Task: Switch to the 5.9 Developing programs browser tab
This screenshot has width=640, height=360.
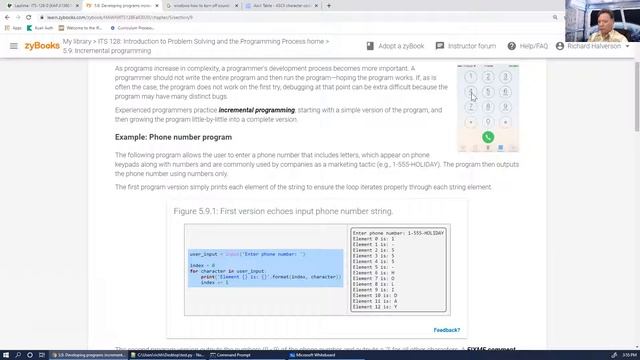Action: (x=122, y=6)
